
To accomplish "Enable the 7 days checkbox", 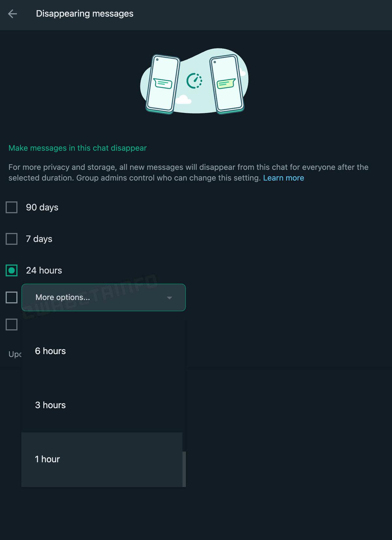I will point(12,239).
